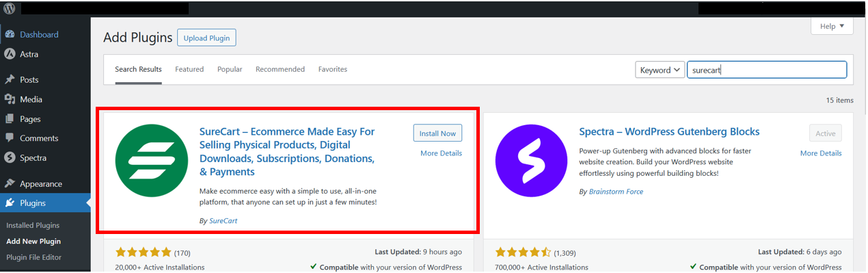This screenshot has width=868, height=273.
Task: Click the SureCart green logo thumbnail
Action: (x=151, y=160)
